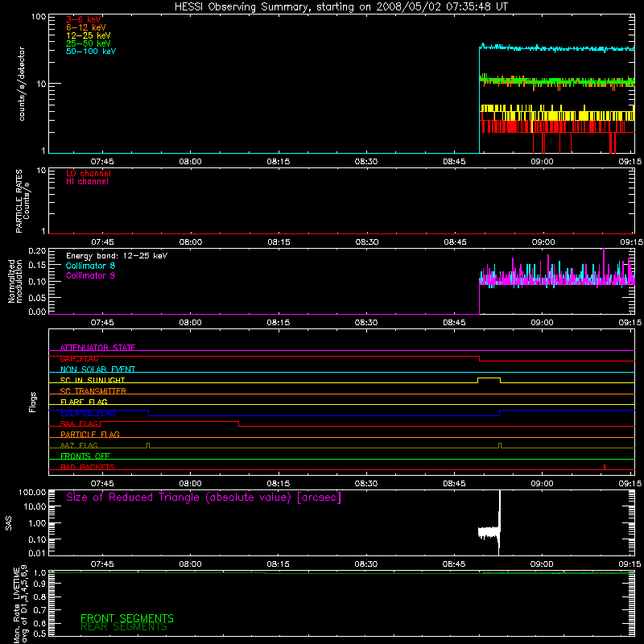Click the HESSI Observing Summary title text
644x644 pixels.
pyautogui.click(x=341, y=7)
